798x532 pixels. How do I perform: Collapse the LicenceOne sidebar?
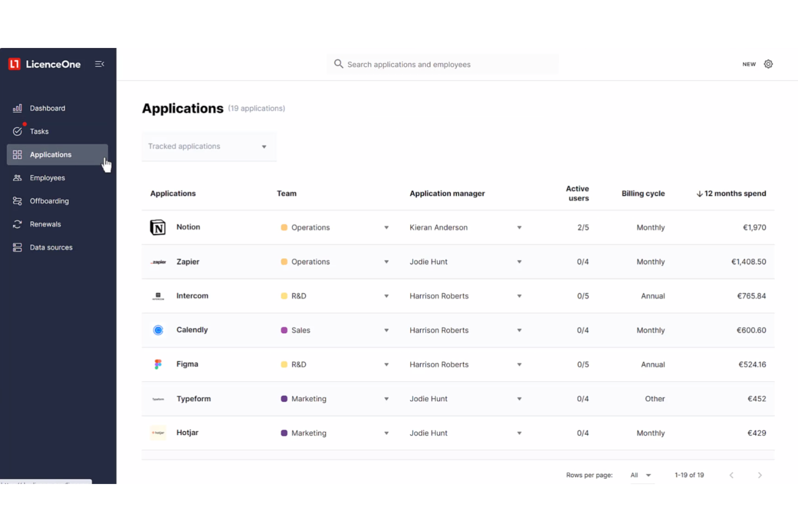pos(99,64)
